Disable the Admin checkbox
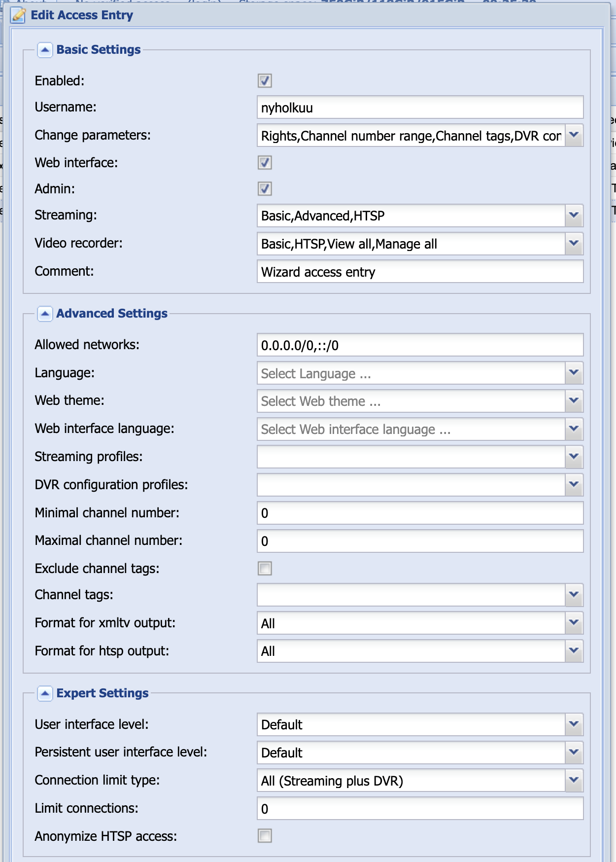Viewport: 616px width, 862px height. (x=265, y=189)
